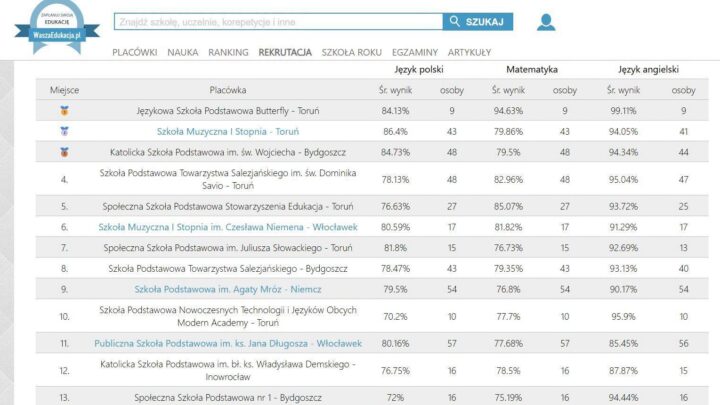Click the 80.59% Polish score cell
720x405 pixels.
395,227
